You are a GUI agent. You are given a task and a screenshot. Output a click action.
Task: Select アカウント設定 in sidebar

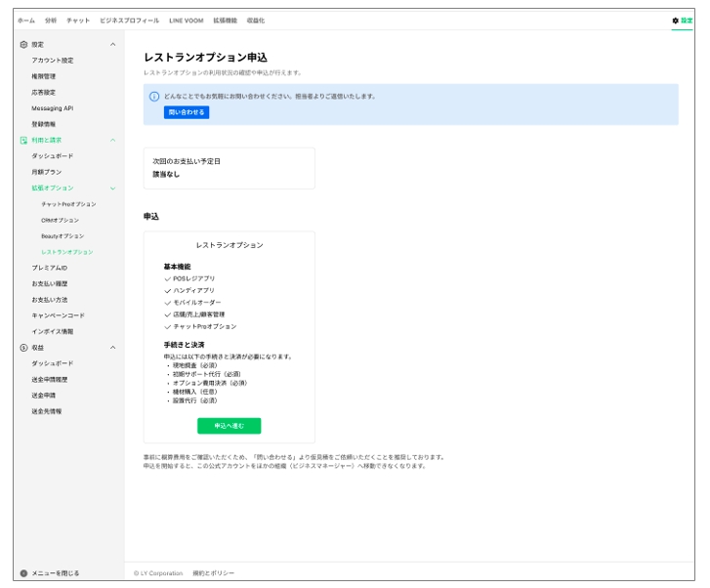pos(53,61)
